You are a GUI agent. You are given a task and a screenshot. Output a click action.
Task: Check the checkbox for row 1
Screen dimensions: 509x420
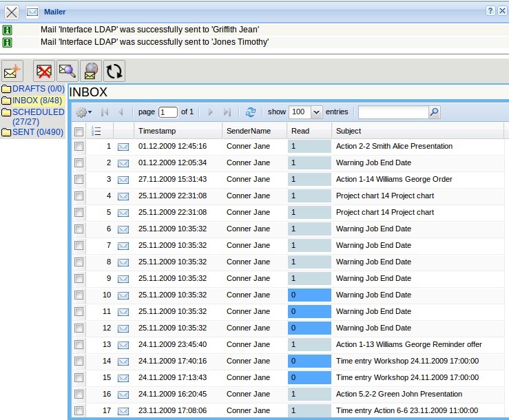tap(79, 147)
